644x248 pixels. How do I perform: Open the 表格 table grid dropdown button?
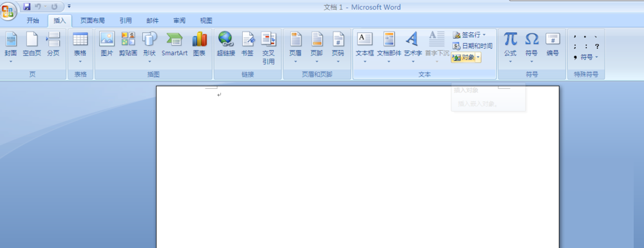[x=80, y=48]
